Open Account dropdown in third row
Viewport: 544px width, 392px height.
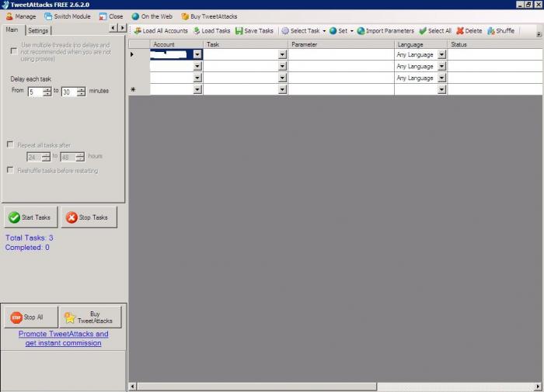197,78
